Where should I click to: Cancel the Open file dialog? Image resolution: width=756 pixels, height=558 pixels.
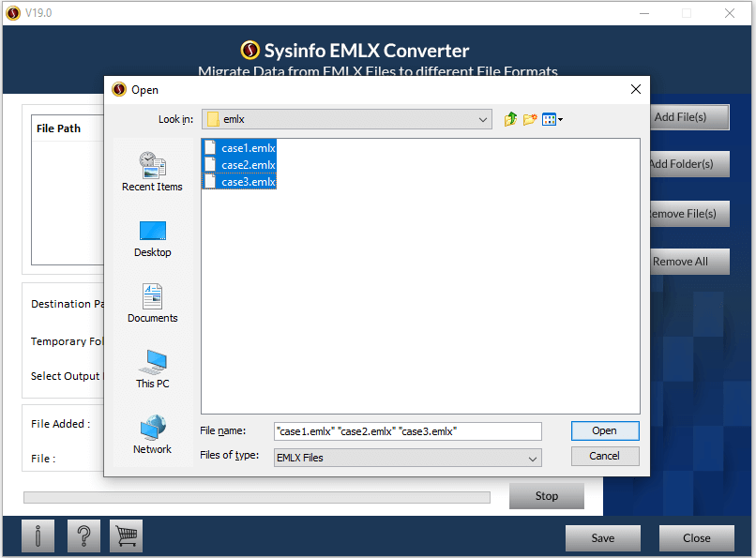[604, 456]
